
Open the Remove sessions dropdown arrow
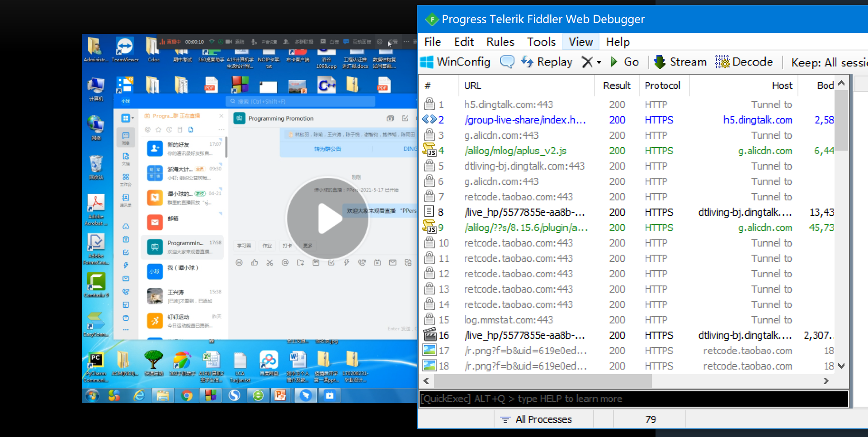point(599,62)
